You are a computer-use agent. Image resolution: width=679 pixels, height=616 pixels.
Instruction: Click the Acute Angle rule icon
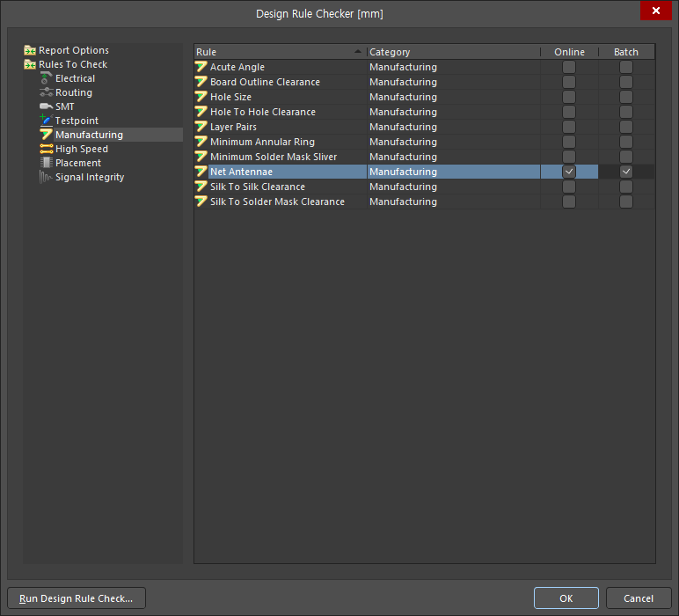[201, 67]
